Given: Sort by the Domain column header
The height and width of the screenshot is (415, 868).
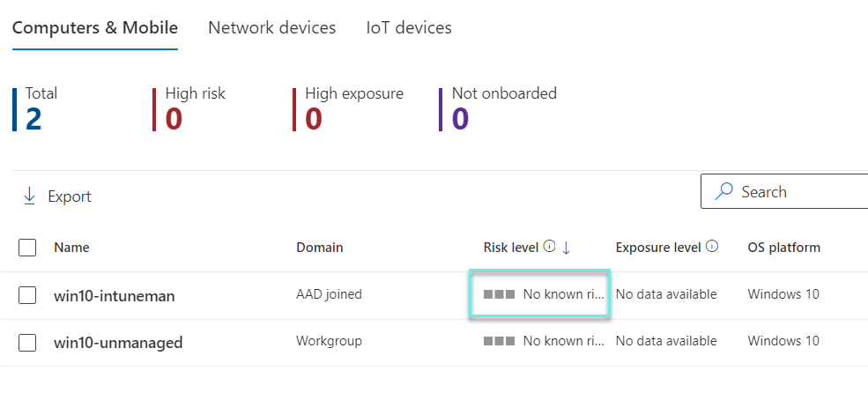Looking at the screenshot, I should click(x=319, y=248).
